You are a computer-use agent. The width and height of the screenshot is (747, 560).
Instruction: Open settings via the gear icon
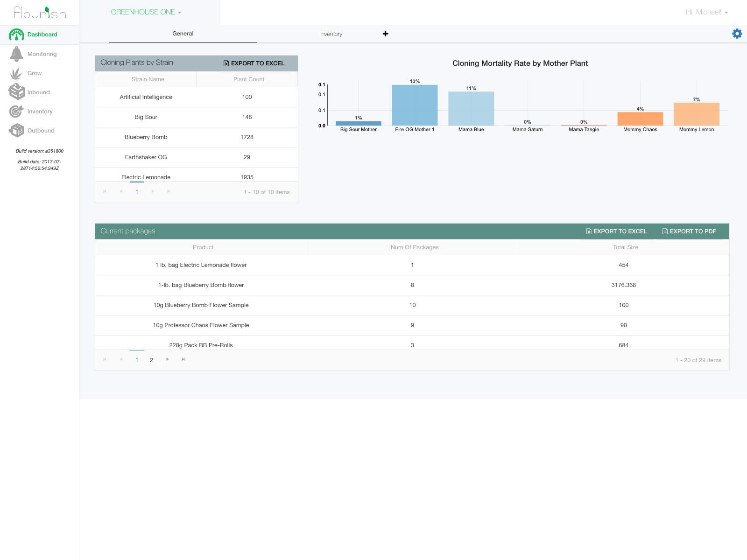click(x=737, y=34)
